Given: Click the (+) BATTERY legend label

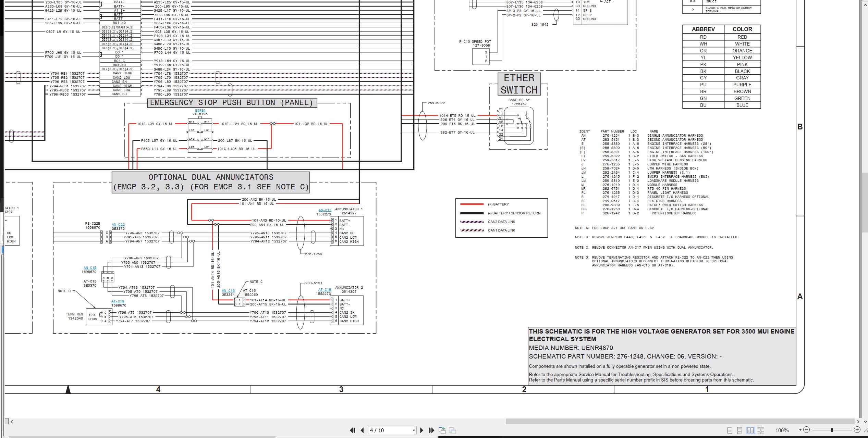Looking at the screenshot, I should click(498, 204).
